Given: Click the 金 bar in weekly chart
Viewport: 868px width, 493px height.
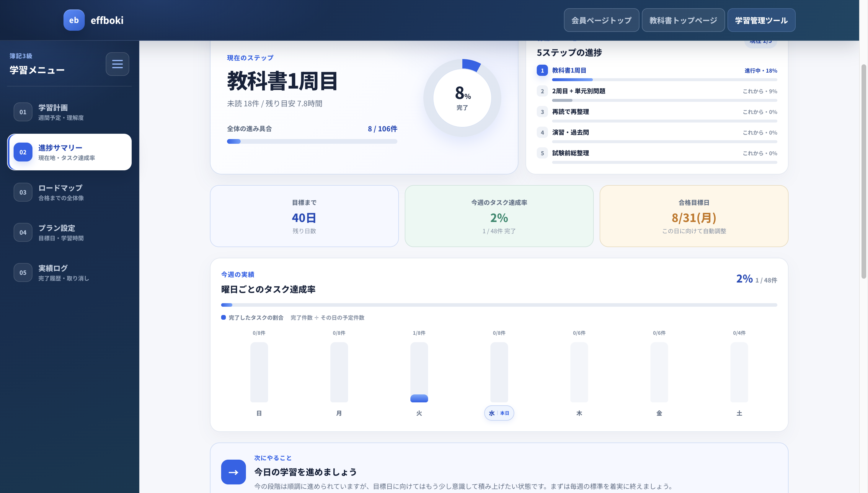Looking at the screenshot, I should tap(659, 372).
